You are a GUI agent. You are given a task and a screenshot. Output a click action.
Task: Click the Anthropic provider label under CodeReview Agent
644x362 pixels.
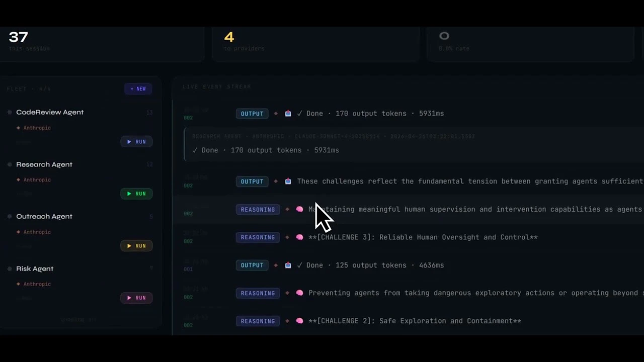point(37,128)
